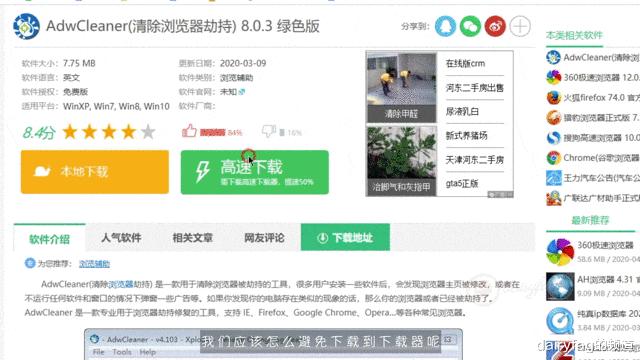Switch to 软件介绍 tab
The height and width of the screenshot is (360, 640).
pos(49,238)
